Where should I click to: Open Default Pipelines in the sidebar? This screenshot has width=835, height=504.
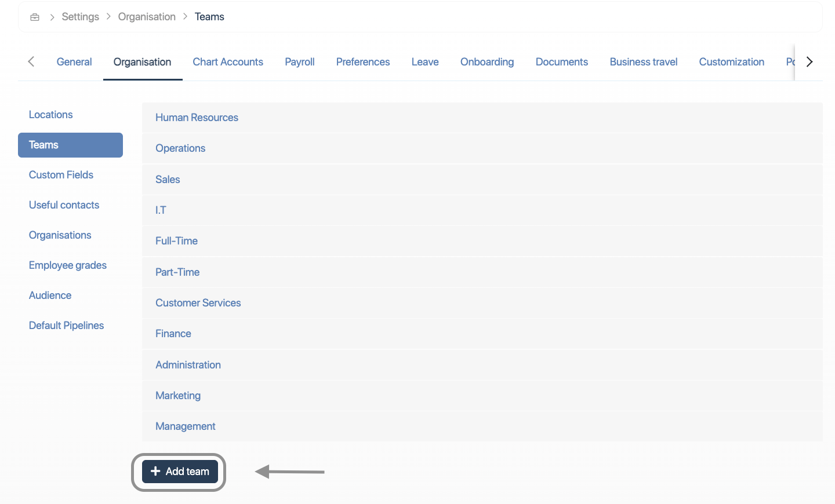click(x=66, y=326)
